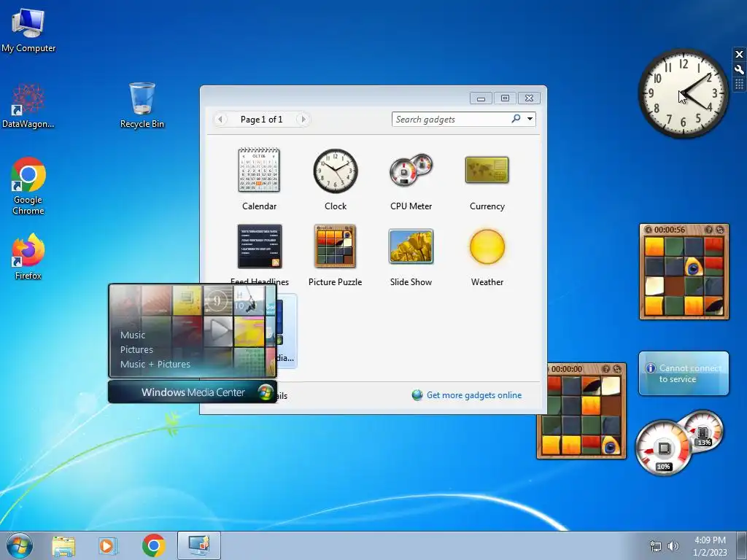Image resolution: width=747 pixels, height=560 pixels.
Task: Pause the timer on the 00:00:56 puzzle
Action: click(649, 230)
